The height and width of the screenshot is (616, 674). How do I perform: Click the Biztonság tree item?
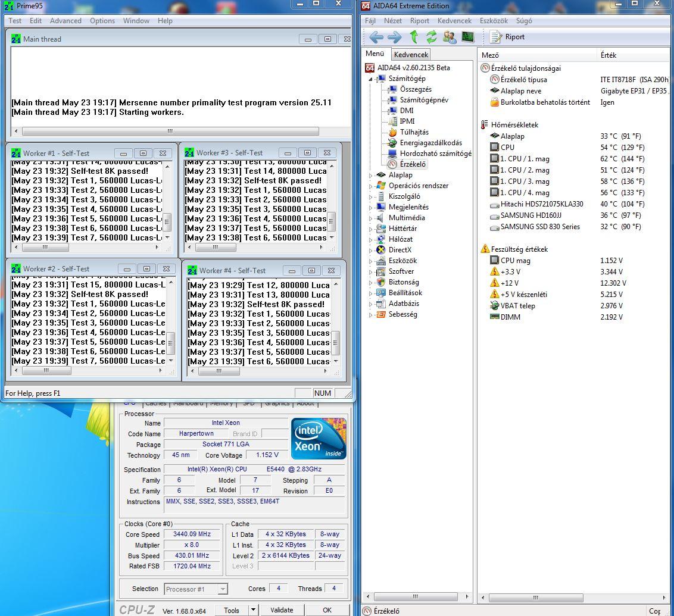(404, 282)
